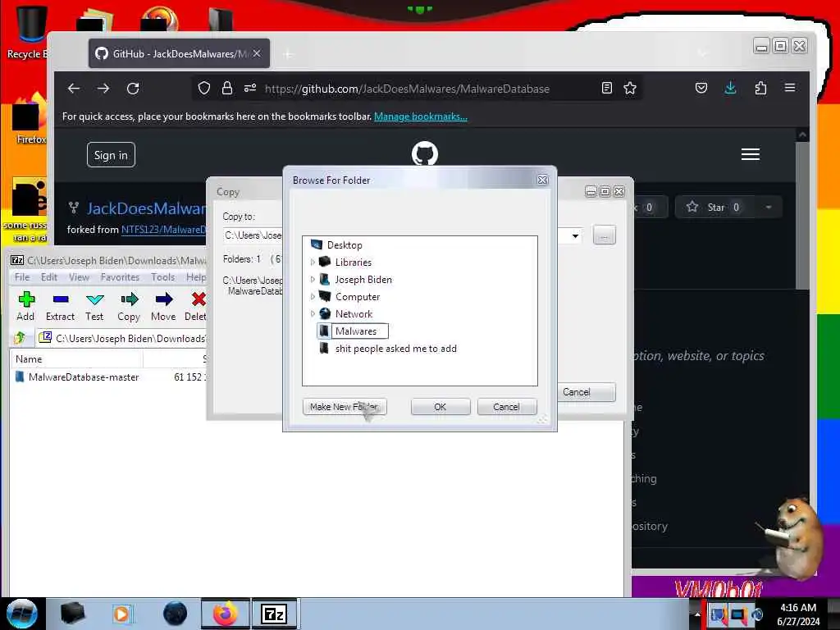Open the 7-Zip Favorites menu
The height and width of the screenshot is (630, 840).
point(120,277)
